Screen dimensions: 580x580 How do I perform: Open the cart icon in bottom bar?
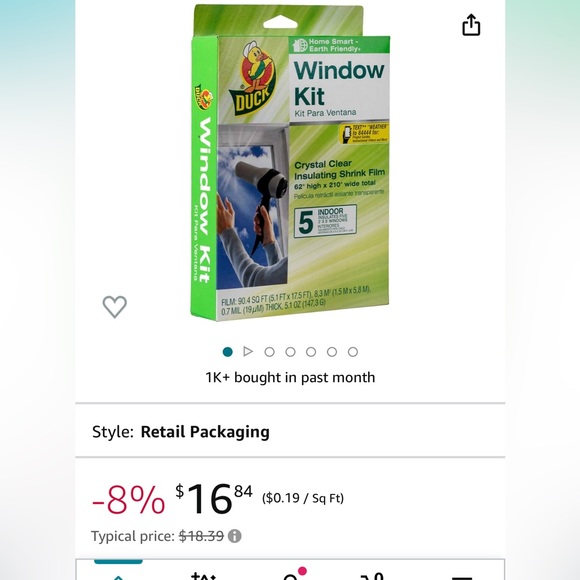click(372, 575)
